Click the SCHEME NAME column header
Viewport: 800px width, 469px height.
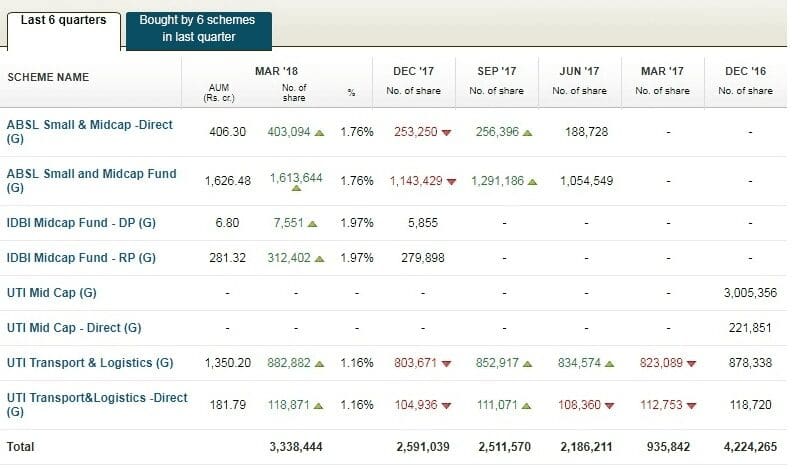pyautogui.click(x=48, y=77)
